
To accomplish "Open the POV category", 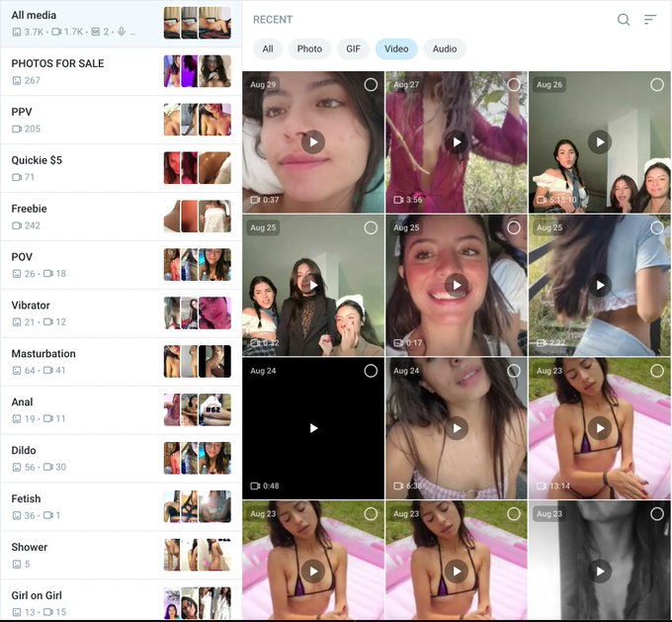I will coord(121,265).
